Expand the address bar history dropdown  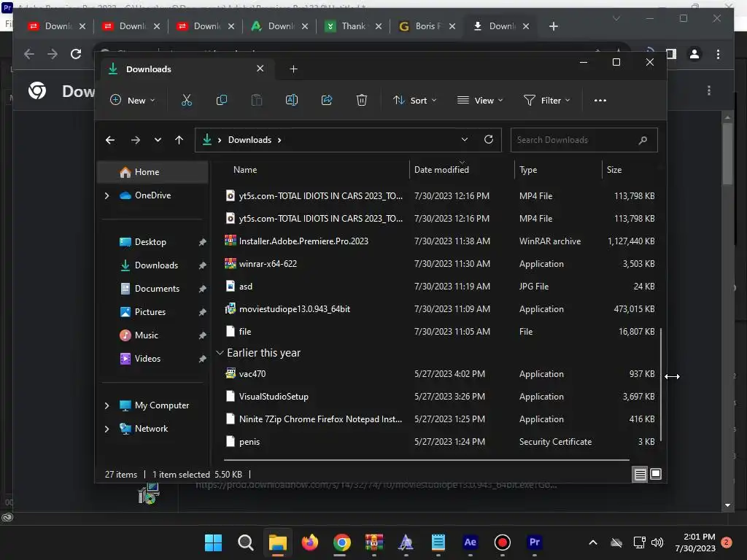[x=465, y=139]
